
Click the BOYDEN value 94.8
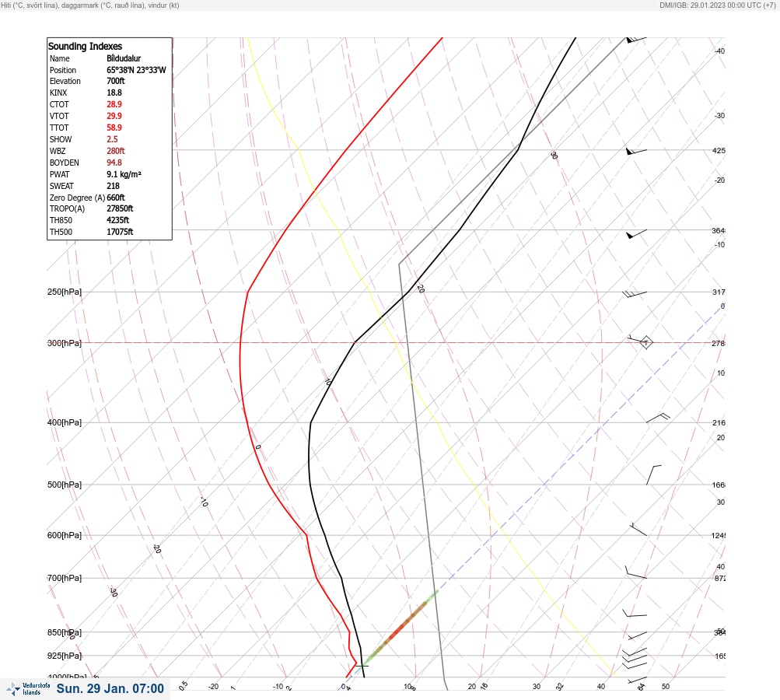(114, 163)
